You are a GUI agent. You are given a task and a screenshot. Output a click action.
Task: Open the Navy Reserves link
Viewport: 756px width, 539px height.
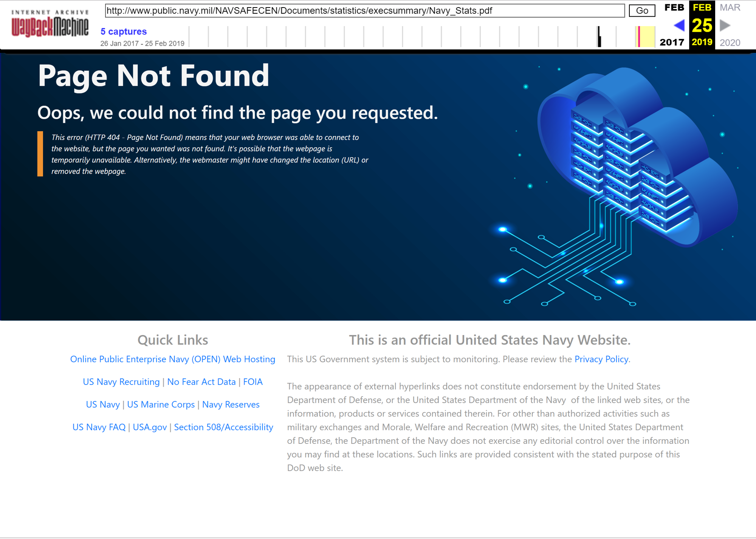(231, 405)
